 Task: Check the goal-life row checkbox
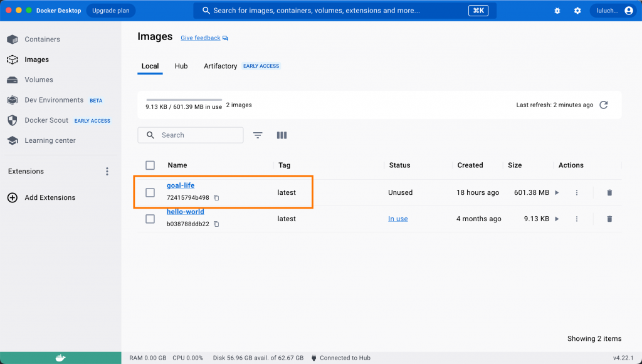click(150, 192)
